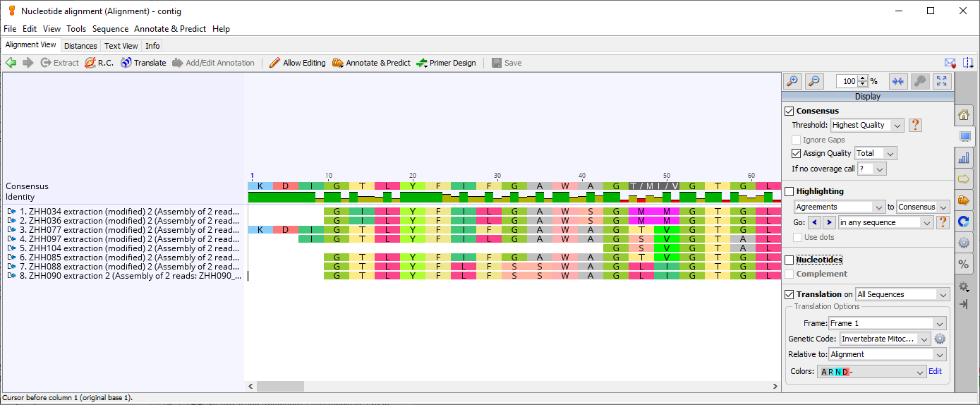980x405 pixels.
Task: Click the fit-to-width blue arrows icon
Action: (x=897, y=81)
